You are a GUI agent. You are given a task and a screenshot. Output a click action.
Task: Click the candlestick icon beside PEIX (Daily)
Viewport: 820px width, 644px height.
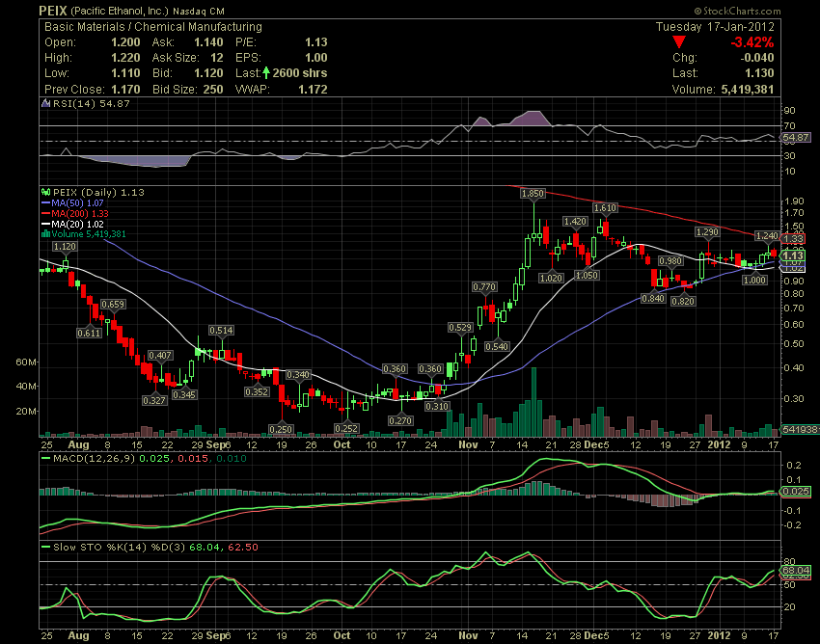point(46,192)
